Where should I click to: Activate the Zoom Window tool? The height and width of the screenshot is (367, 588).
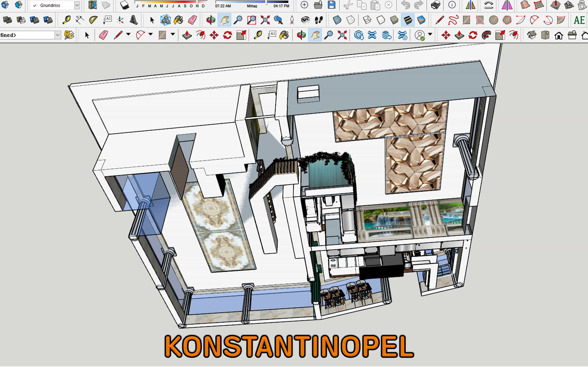click(251, 20)
